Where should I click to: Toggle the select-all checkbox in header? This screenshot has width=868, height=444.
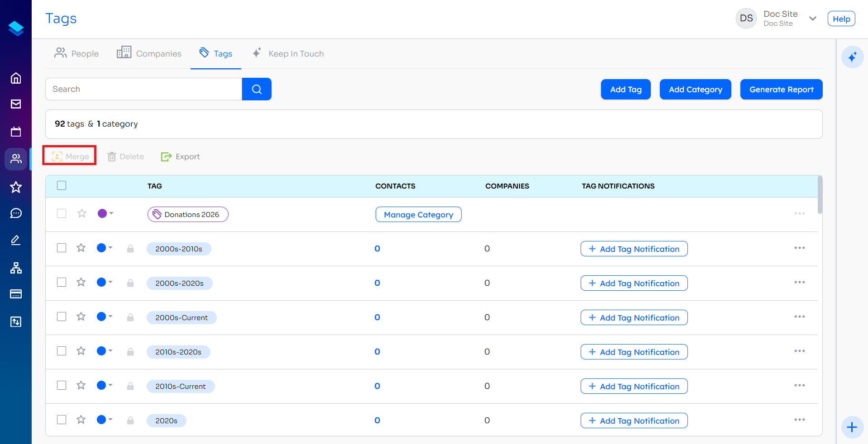coord(62,185)
